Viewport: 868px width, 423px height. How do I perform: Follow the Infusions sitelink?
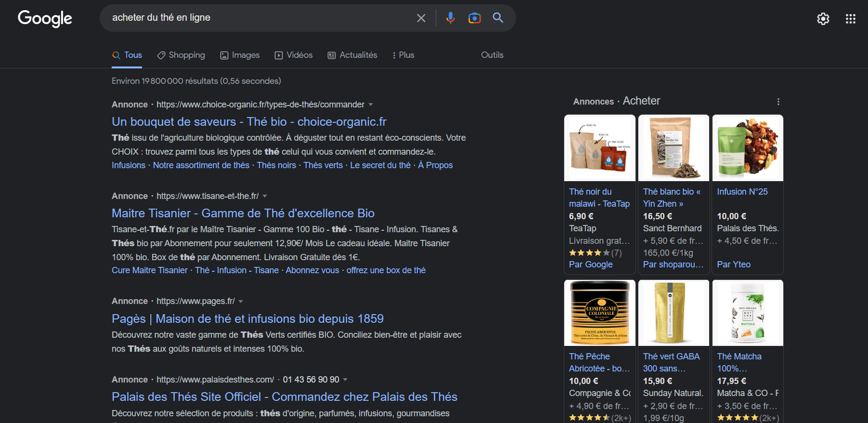(129, 165)
